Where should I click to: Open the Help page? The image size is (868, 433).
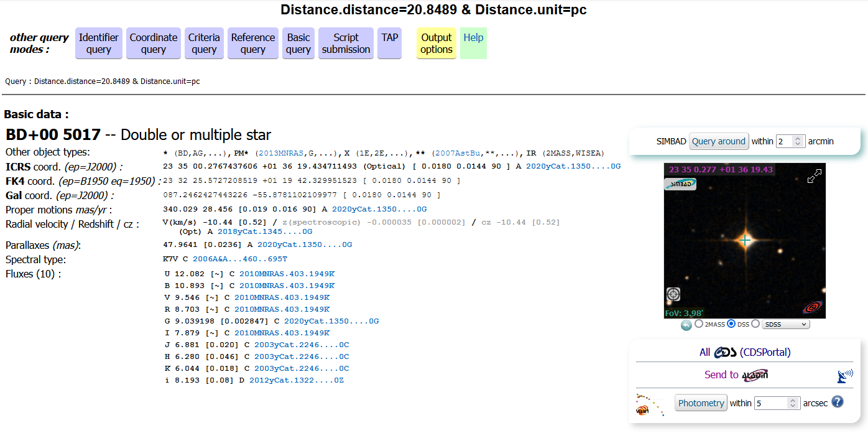click(473, 44)
